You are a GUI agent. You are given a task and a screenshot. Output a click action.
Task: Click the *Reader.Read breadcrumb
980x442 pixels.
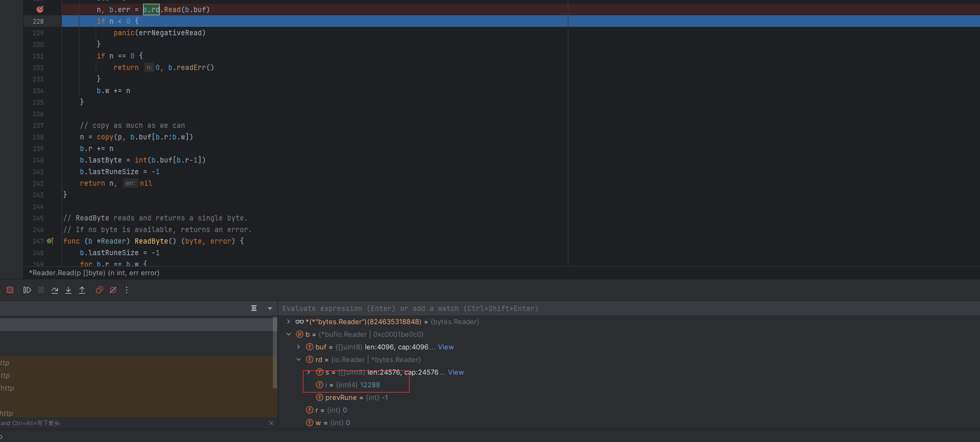(94, 273)
